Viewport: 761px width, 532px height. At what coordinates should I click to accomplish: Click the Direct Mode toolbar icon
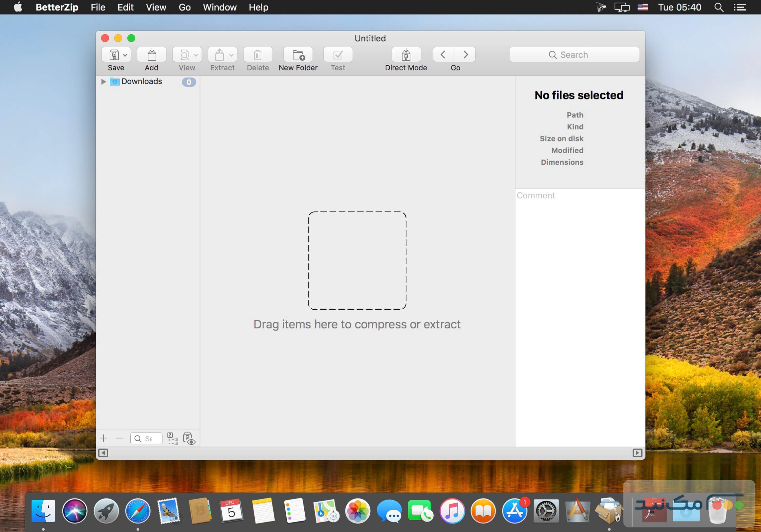pyautogui.click(x=406, y=55)
